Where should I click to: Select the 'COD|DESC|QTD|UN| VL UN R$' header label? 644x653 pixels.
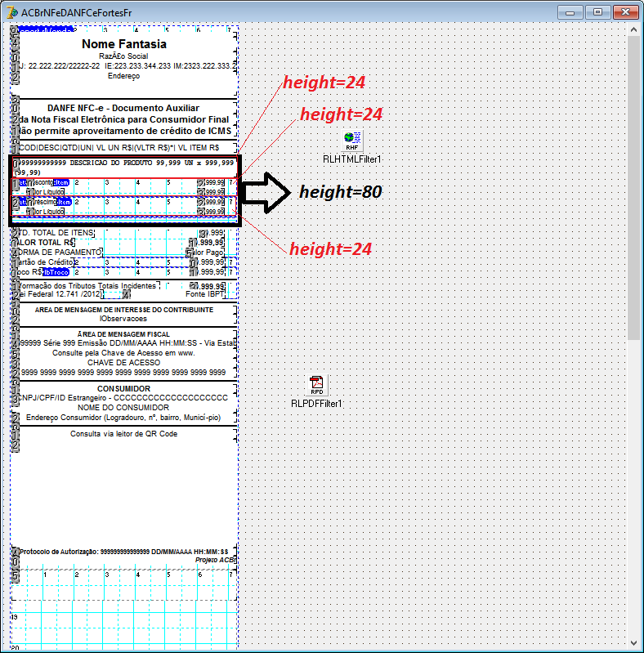119,148
